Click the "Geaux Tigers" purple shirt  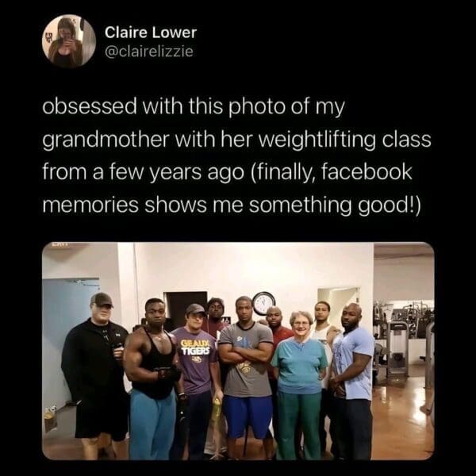(x=195, y=359)
